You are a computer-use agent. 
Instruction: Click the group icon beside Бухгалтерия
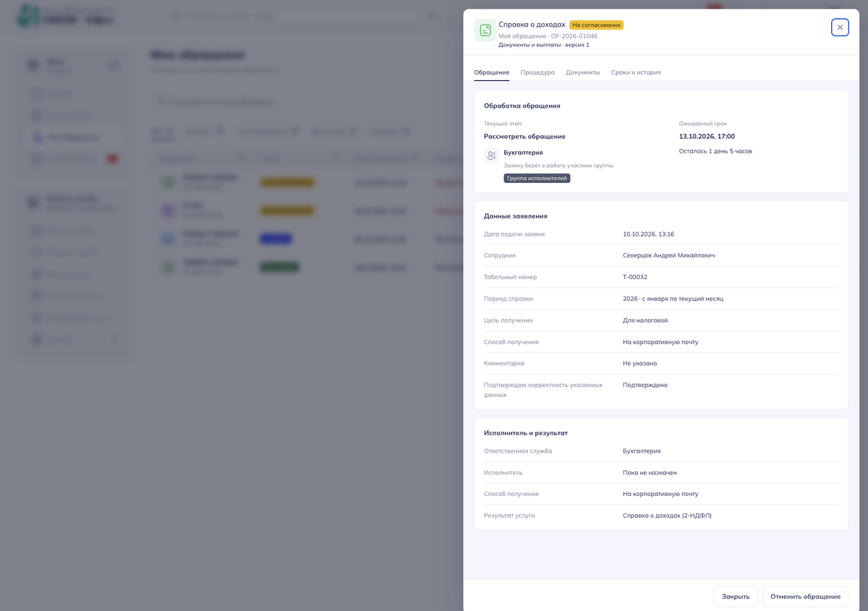click(492, 155)
